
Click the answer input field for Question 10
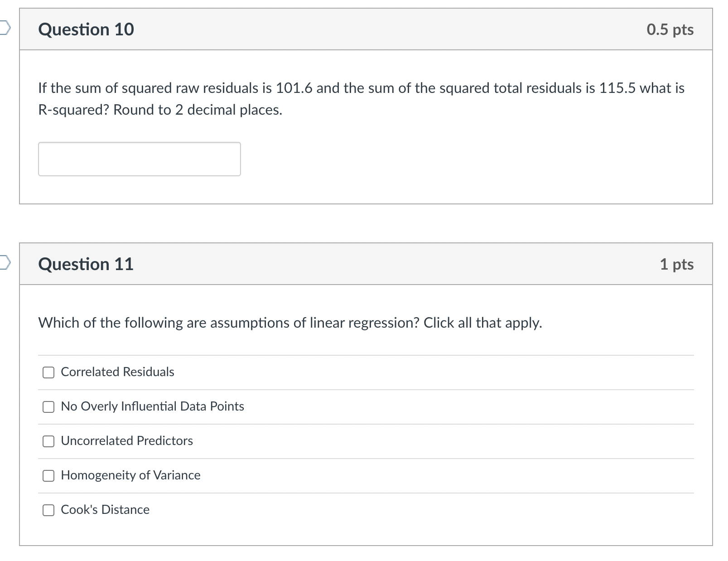coord(139,159)
